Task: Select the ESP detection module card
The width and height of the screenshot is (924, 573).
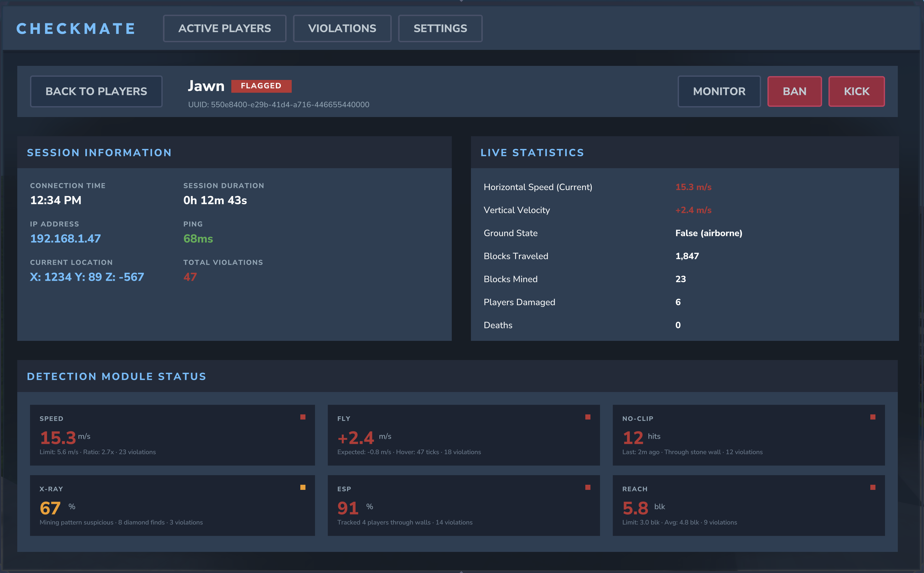Action: [464, 505]
